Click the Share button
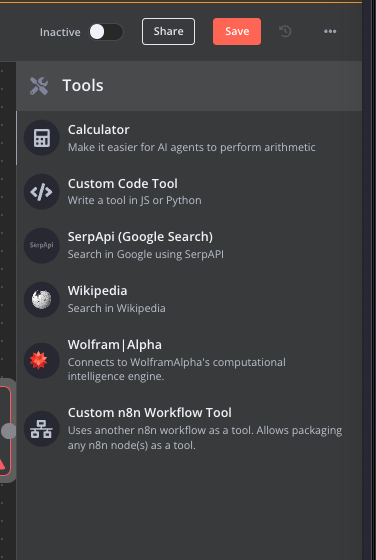Image resolution: width=376 pixels, height=560 pixels. click(x=169, y=31)
